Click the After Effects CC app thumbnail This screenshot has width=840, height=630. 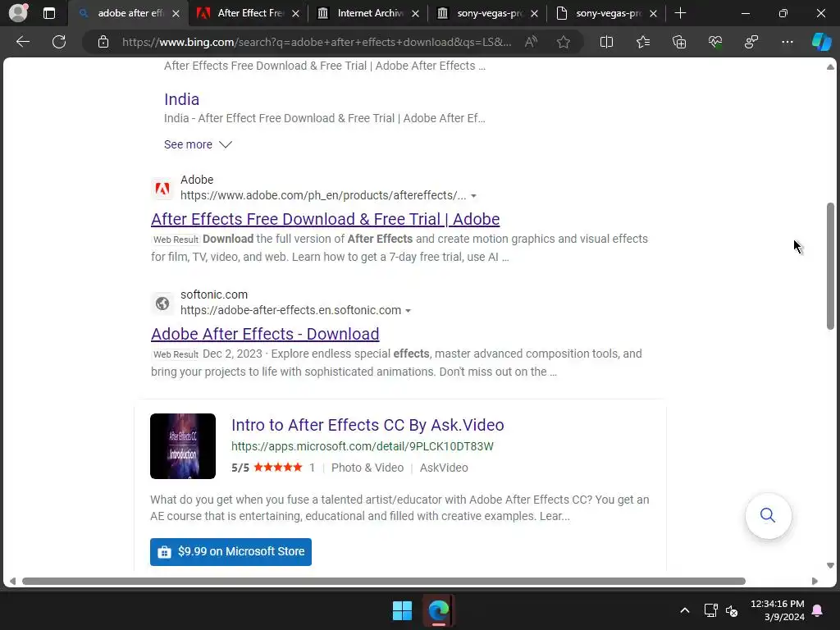point(183,446)
